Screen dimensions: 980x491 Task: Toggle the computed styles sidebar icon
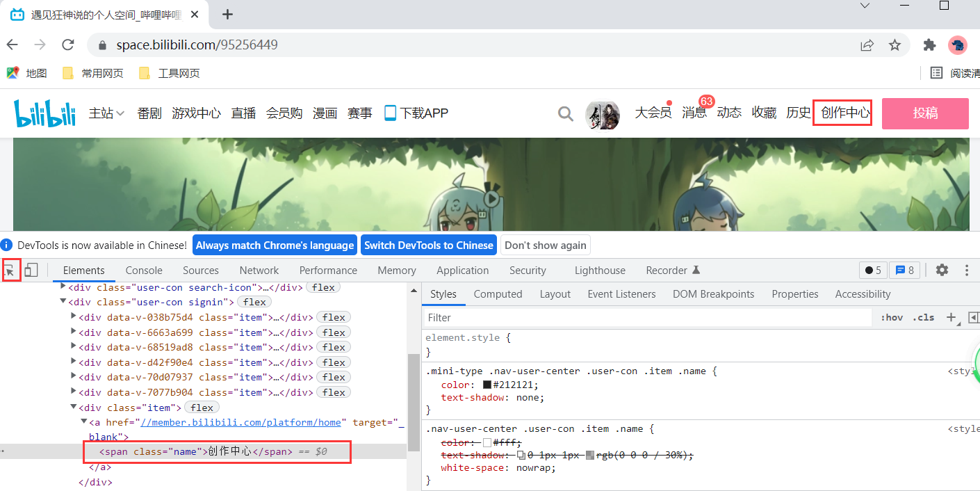point(973,317)
